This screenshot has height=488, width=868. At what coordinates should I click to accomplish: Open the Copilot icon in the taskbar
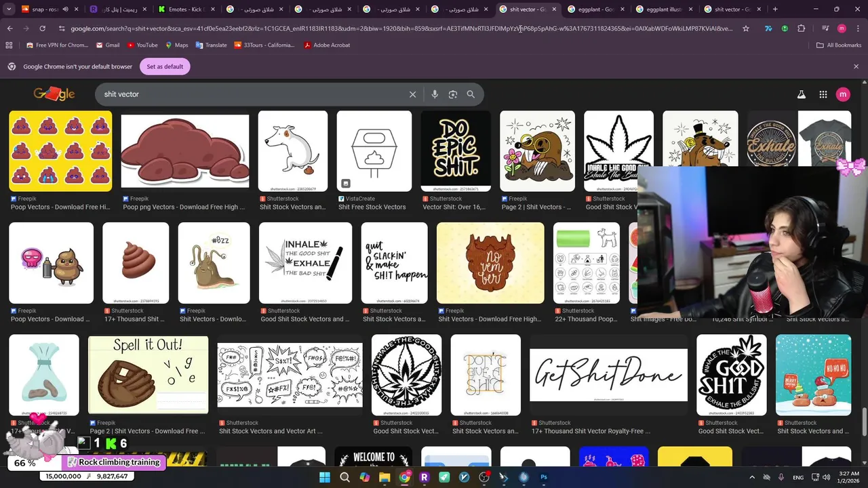tap(364, 477)
